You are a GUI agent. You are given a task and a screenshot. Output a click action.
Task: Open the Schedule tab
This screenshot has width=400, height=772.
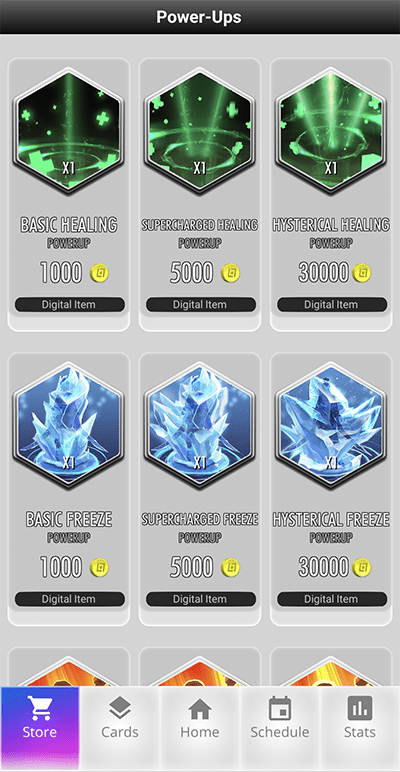280,718
